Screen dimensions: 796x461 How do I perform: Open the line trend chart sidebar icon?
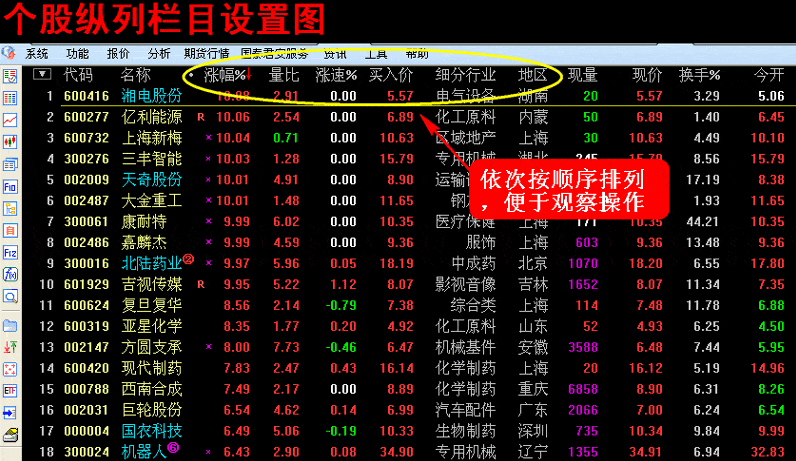pos(10,120)
